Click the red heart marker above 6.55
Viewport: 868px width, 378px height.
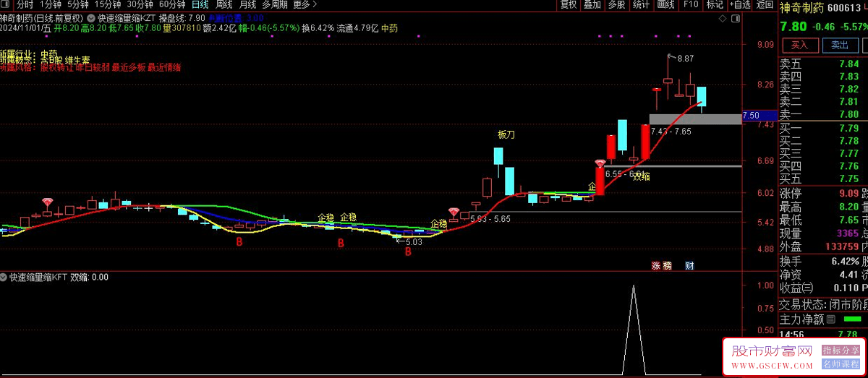click(x=600, y=164)
